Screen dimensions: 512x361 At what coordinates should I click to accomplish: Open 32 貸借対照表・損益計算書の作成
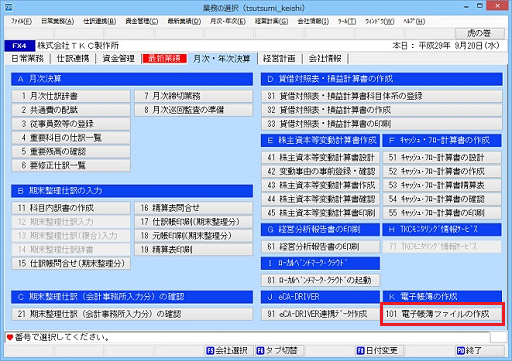tap(382, 110)
